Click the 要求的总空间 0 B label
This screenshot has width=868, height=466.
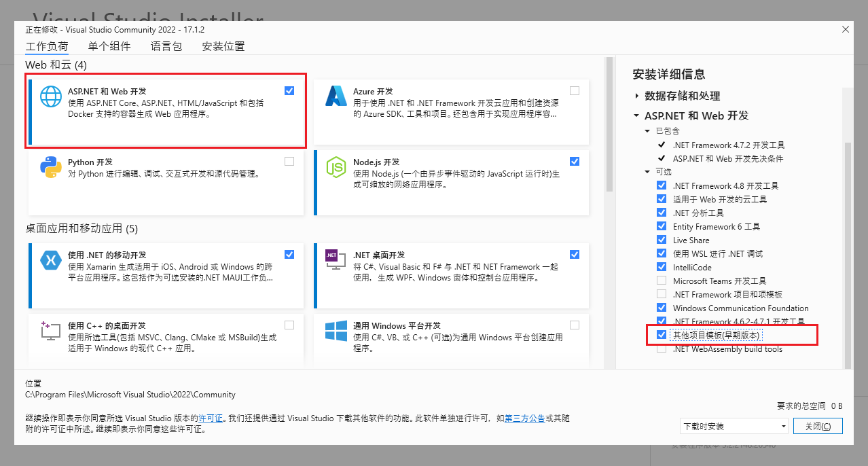coord(810,406)
